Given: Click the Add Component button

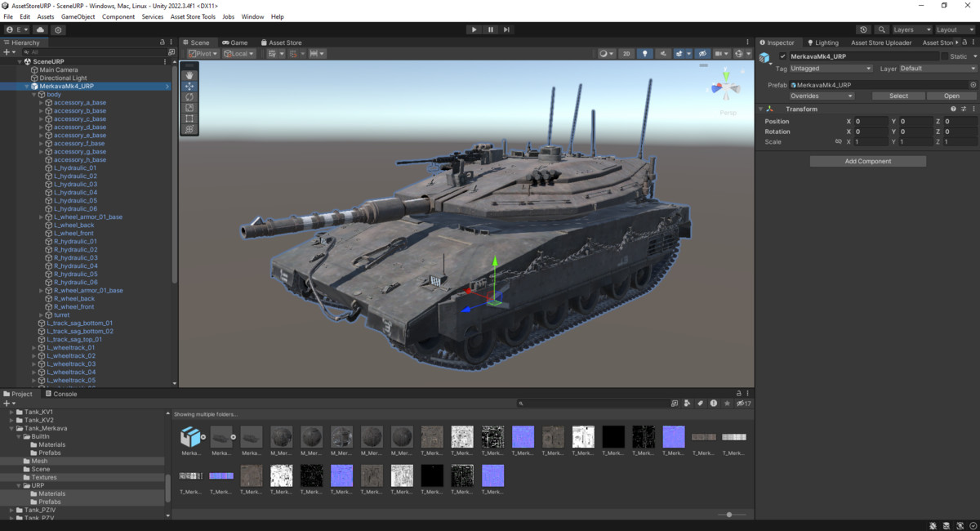Looking at the screenshot, I should point(867,160).
